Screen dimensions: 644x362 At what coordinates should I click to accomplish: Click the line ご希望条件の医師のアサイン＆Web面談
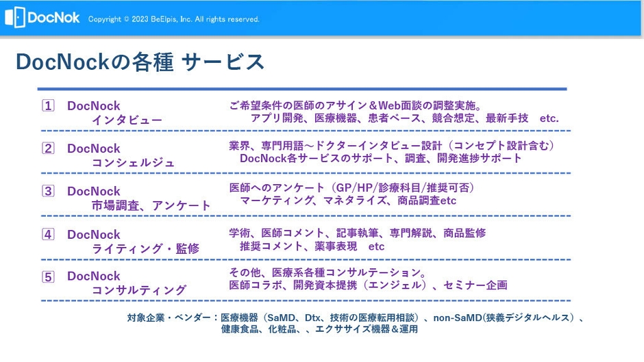tap(356, 105)
